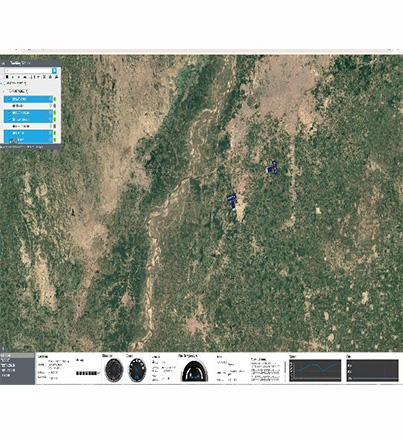Image resolution: width=403 pixels, height=440 pixels.
Task: Click the vehicle marker near the map center
Action: [232, 201]
